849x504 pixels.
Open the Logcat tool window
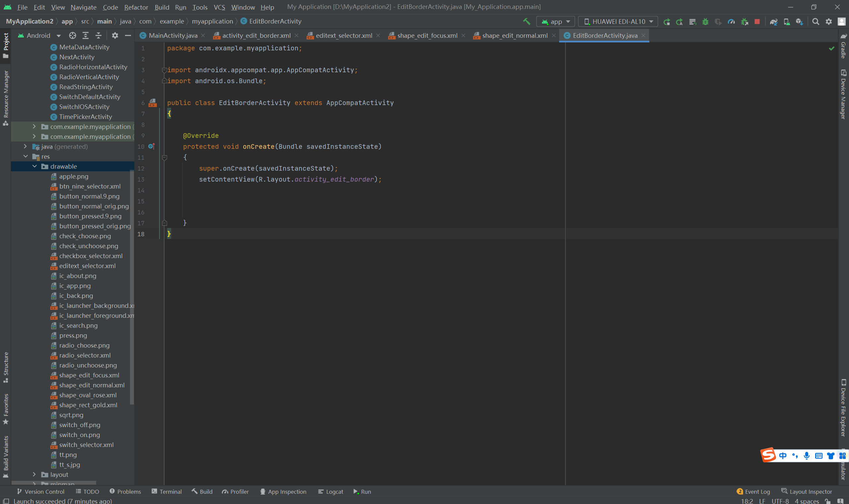pos(330,491)
